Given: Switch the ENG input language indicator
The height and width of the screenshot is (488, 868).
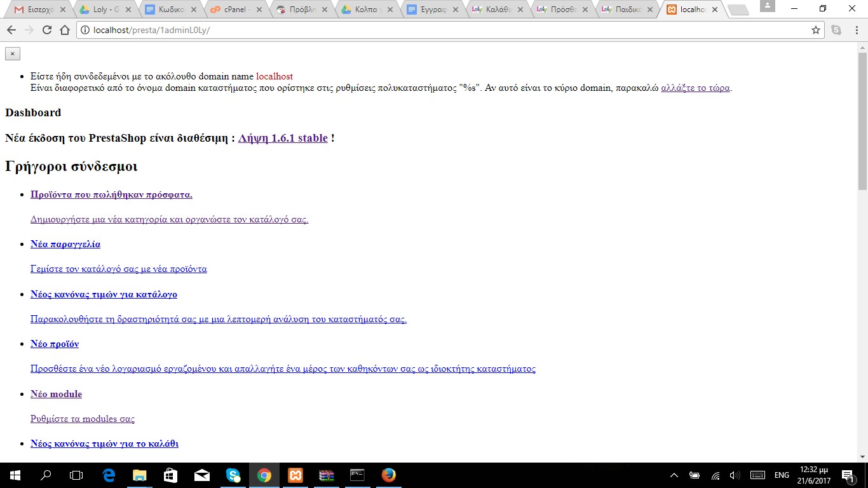Looking at the screenshot, I should (x=782, y=475).
